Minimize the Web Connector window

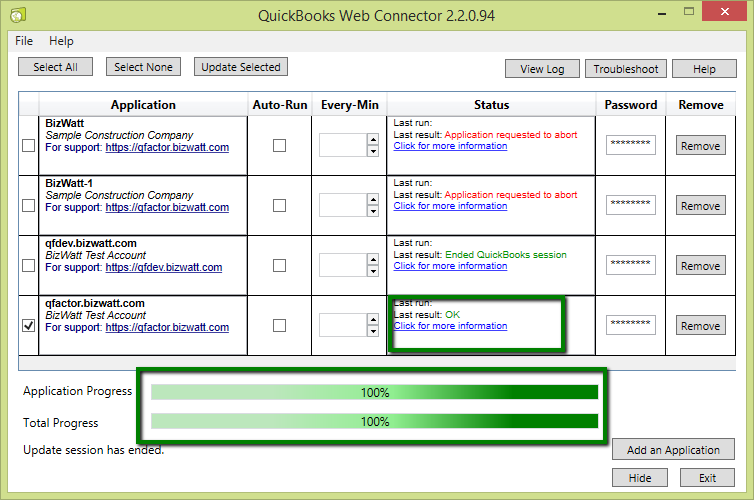coord(662,13)
